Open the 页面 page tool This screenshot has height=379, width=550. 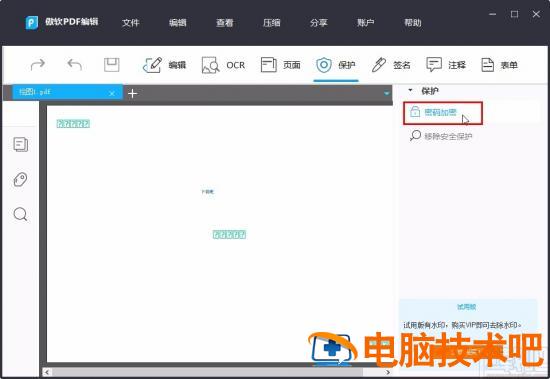(281, 65)
